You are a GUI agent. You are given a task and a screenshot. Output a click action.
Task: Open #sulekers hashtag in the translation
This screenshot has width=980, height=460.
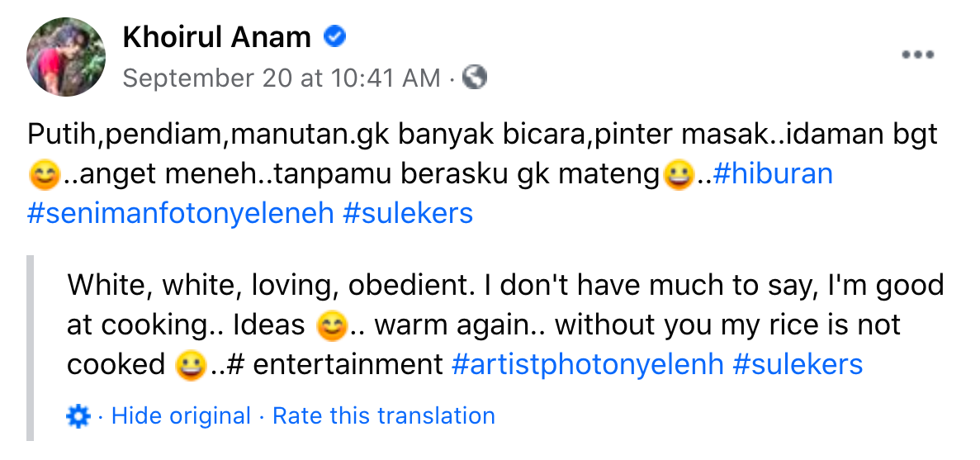pos(798,364)
